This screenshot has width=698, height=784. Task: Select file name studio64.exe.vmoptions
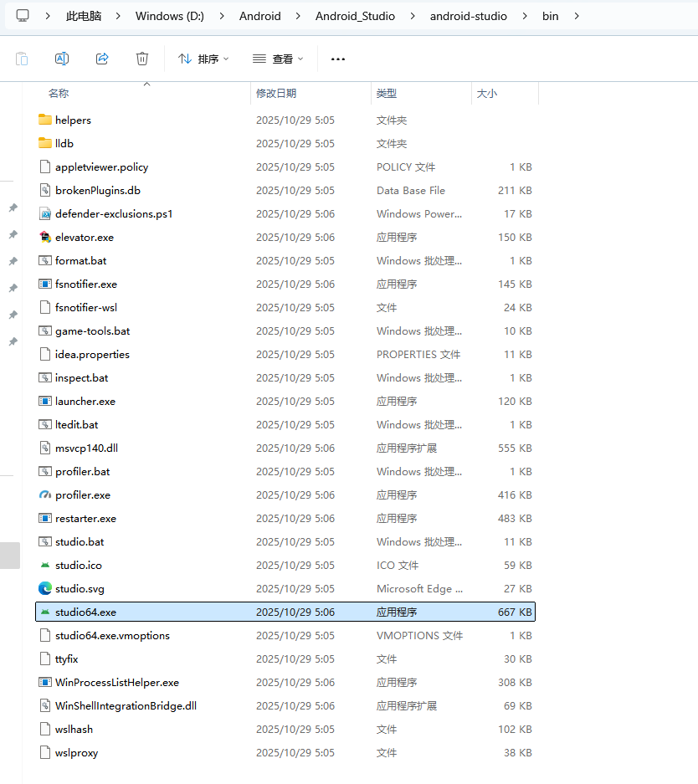112,636
